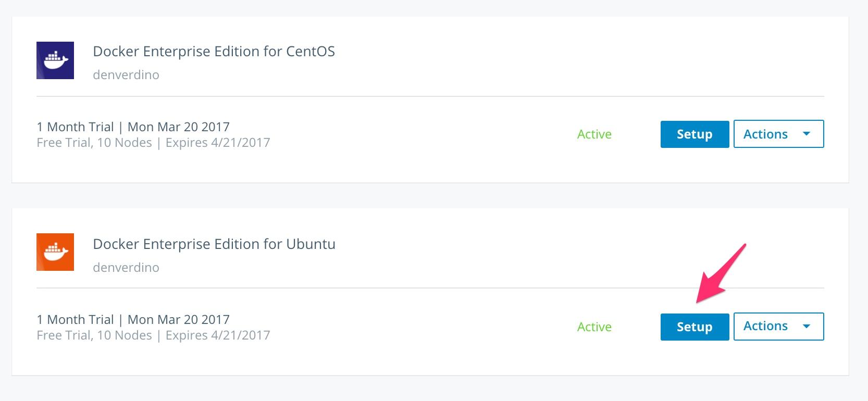Click the green Active status in the Ubuntu row
The image size is (868, 401).
tap(594, 327)
